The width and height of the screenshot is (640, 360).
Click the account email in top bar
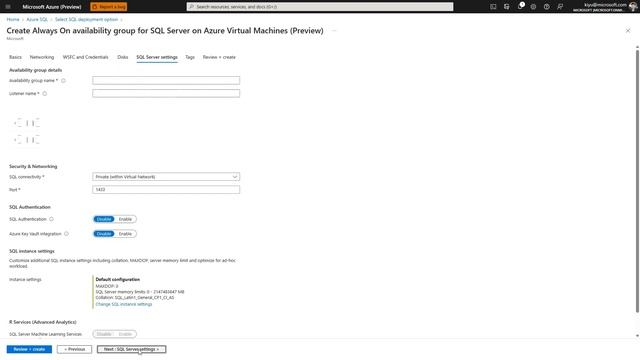[605, 4]
